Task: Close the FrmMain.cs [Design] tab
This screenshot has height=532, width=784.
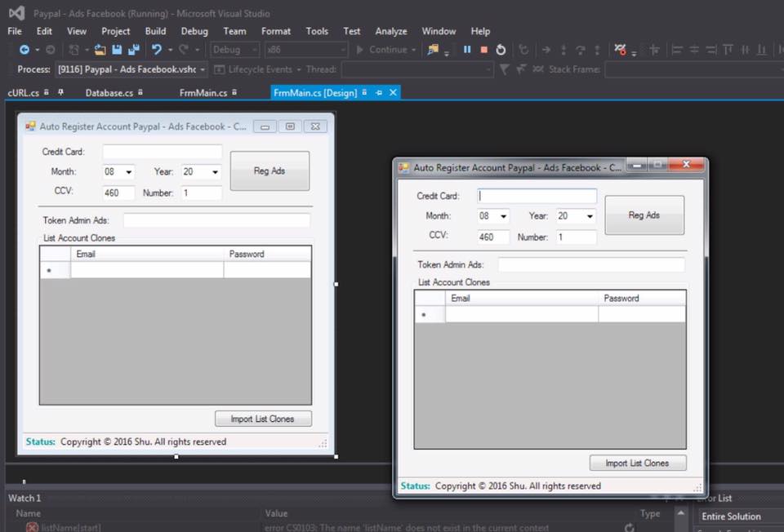Action: point(393,93)
